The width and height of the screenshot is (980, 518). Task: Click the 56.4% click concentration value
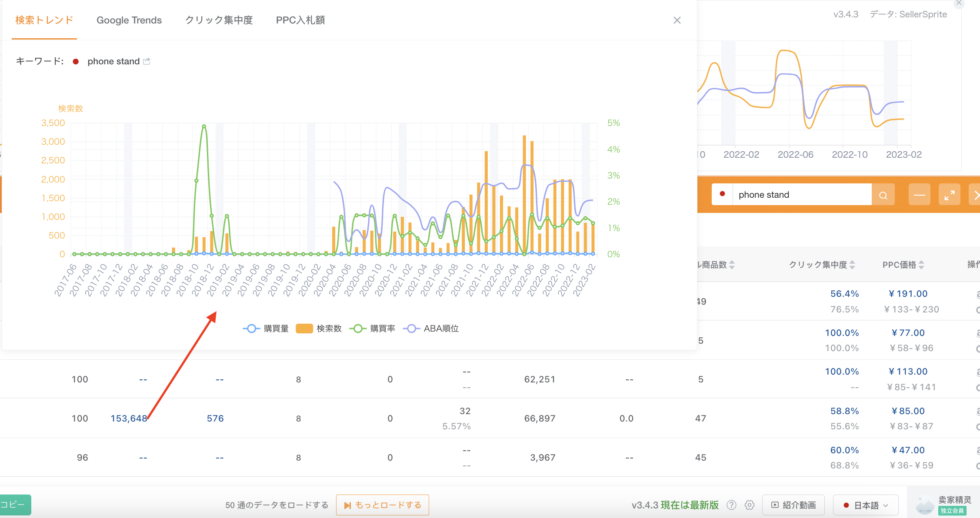pyautogui.click(x=845, y=294)
